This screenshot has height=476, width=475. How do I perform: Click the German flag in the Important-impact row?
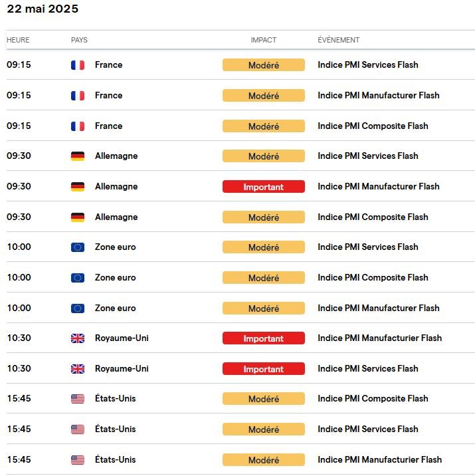point(78,187)
